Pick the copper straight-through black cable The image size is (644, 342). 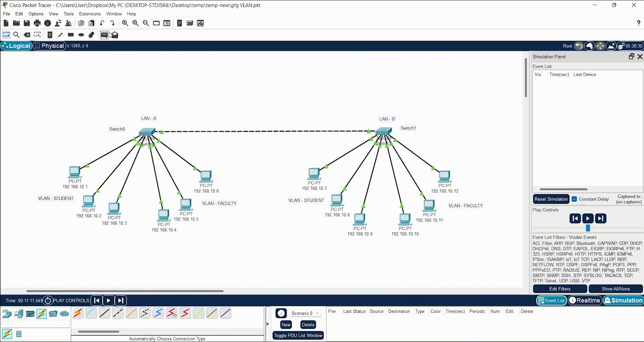[x=104, y=313]
